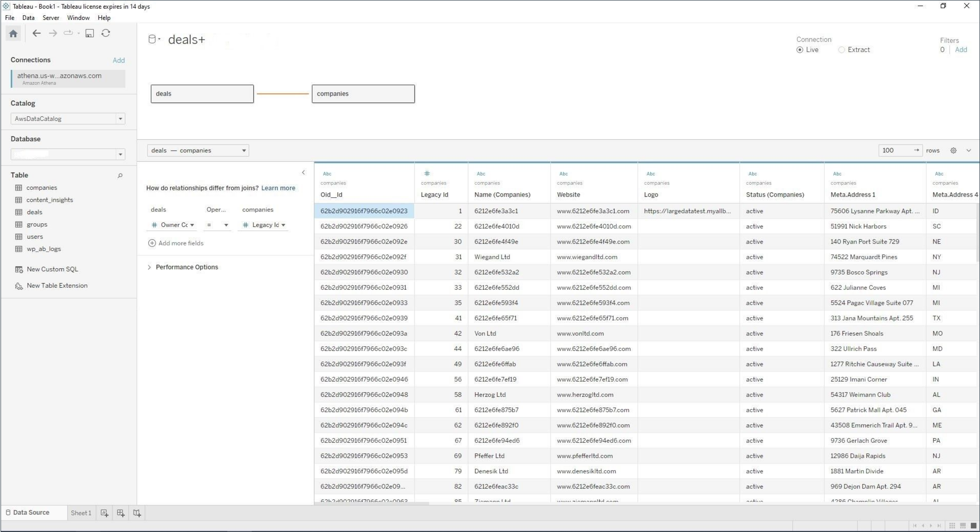Click the Learn more link
Viewport: 980px width, 532px height.
[278, 188]
